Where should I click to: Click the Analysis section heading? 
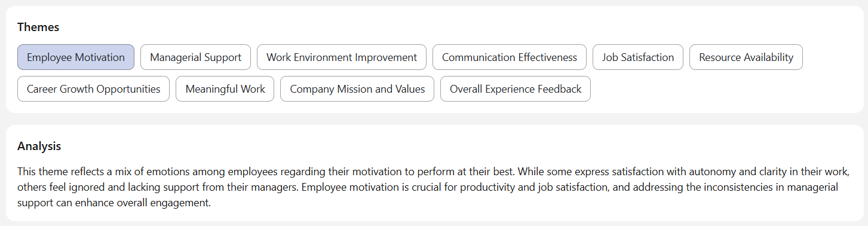click(39, 146)
